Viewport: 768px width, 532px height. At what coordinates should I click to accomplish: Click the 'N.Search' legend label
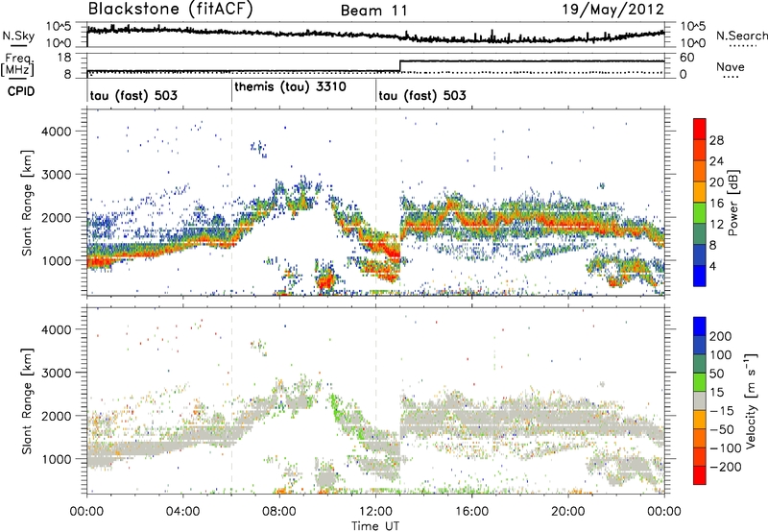tap(742, 36)
